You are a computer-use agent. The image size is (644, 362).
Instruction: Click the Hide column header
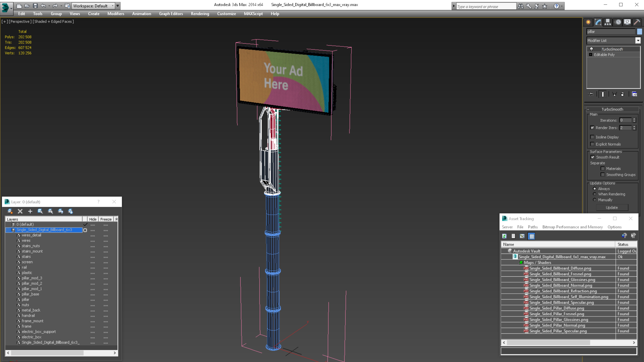(93, 219)
